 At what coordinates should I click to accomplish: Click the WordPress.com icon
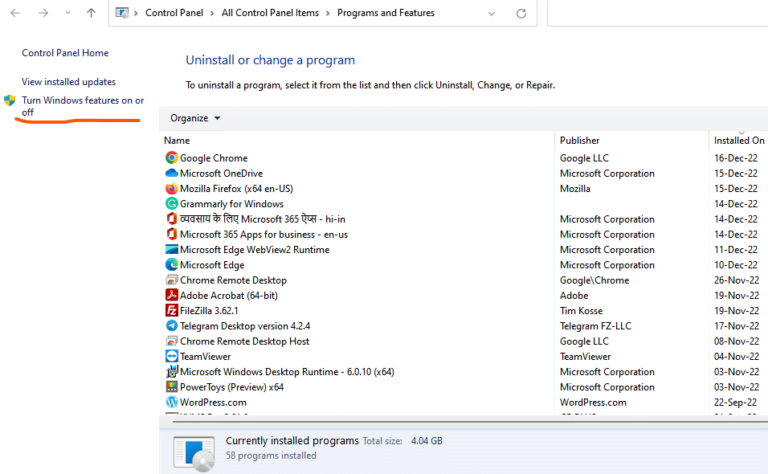point(171,402)
